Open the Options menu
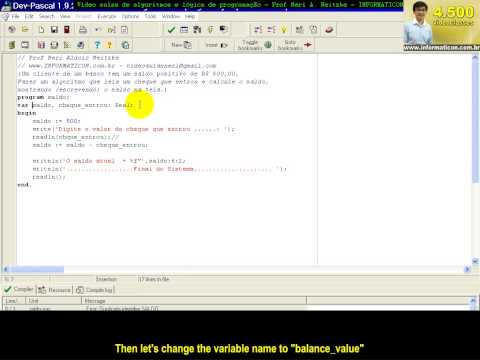The height and width of the screenshot is (360, 480). pos(130,16)
